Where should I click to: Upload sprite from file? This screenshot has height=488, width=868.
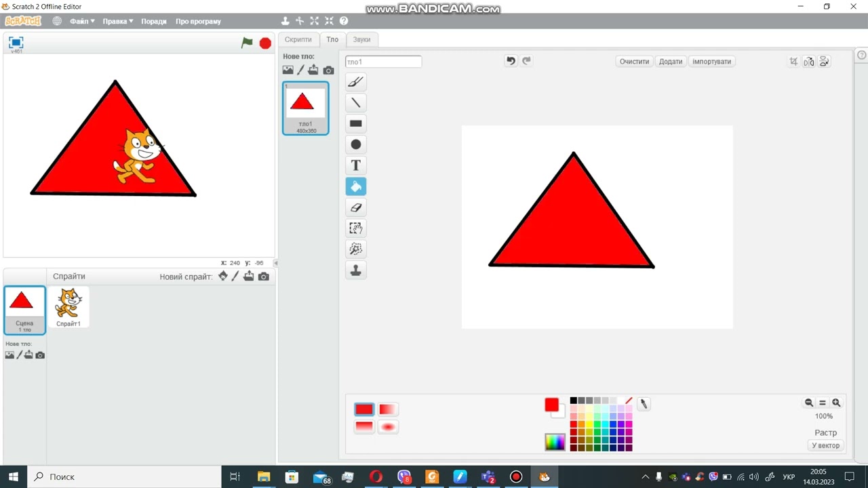click(249, 276)
